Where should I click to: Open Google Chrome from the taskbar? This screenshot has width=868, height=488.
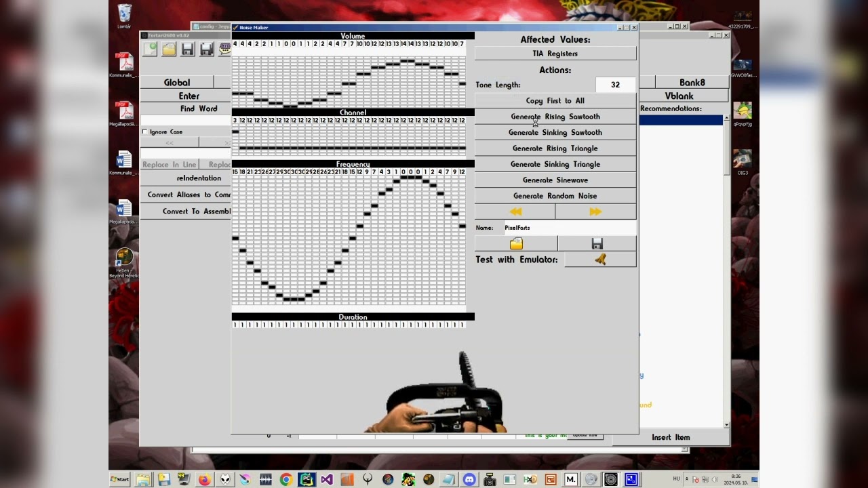[x=285, y=479]
